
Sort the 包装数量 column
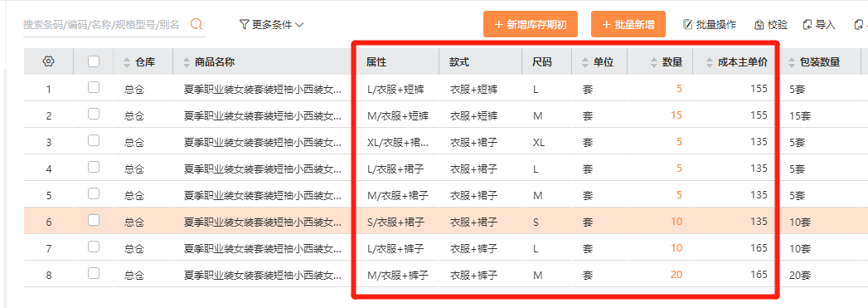tap(791, 62)
